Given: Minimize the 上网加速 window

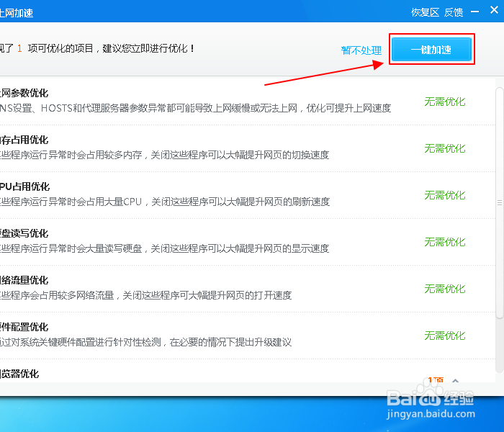Looking at the screenshot, I should [474, 12].
